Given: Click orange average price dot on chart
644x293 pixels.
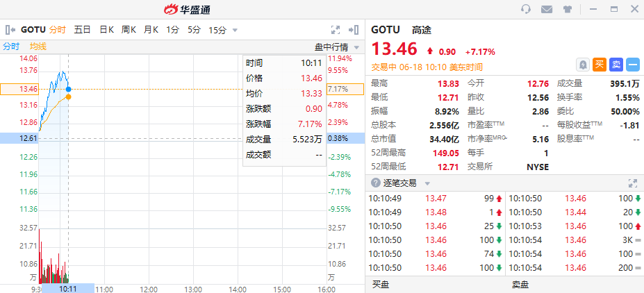Looking at the screenshot, I should point(68,97).
